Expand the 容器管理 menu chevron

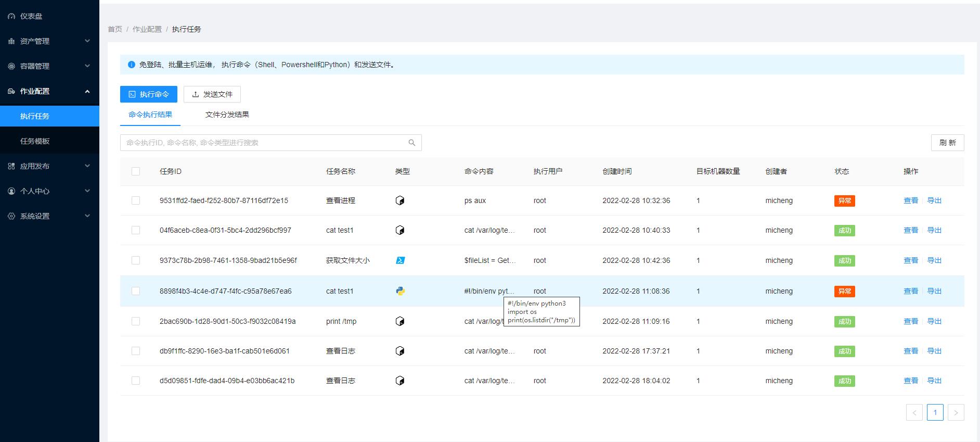pos(87,66)
